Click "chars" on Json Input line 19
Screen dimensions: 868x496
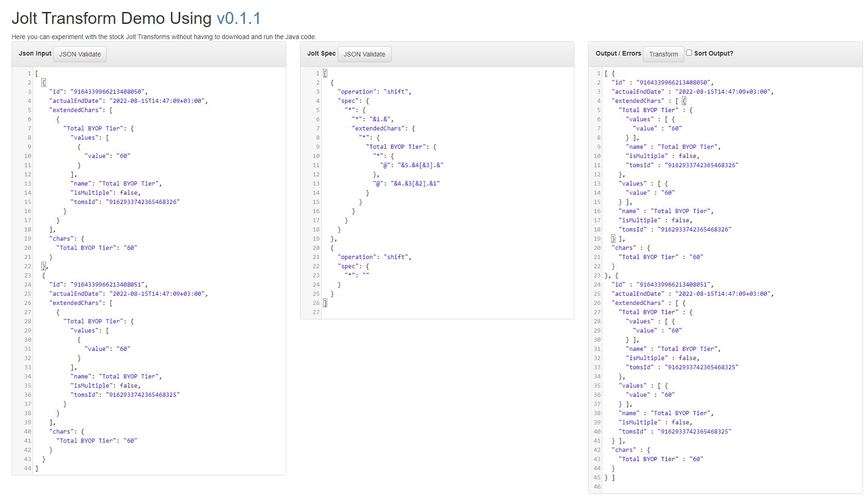(x=62, y=239)
